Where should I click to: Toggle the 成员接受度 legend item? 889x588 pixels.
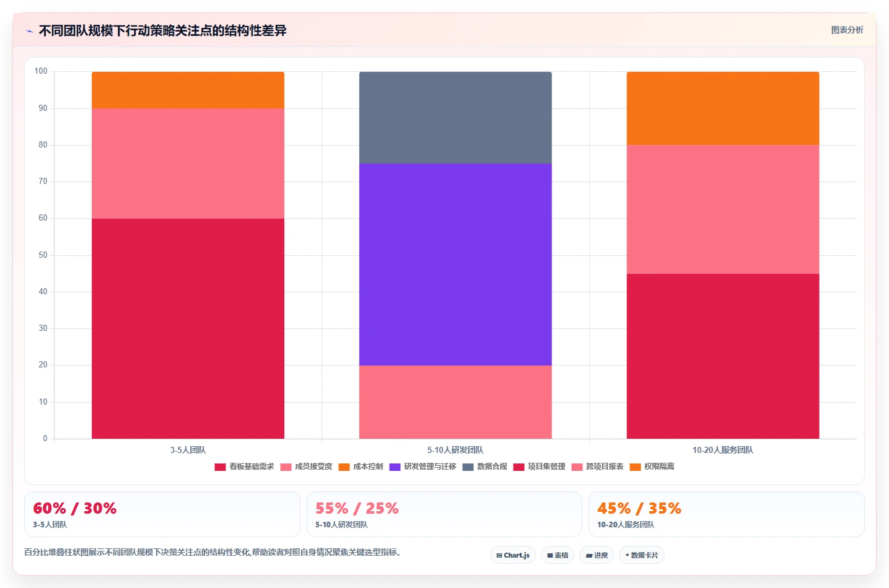[306, 467]
